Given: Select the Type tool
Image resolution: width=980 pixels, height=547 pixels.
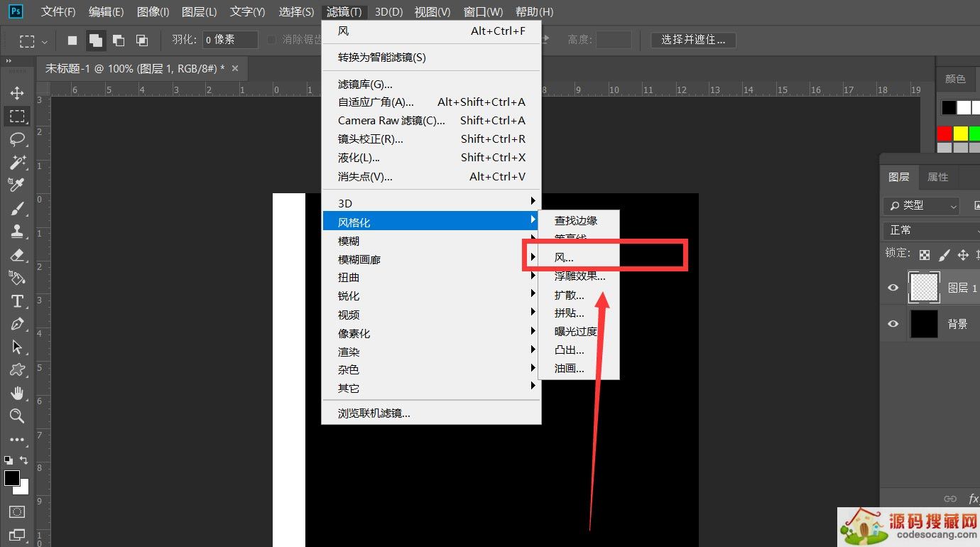Looking at the screenshot, I should coord(17,300).
